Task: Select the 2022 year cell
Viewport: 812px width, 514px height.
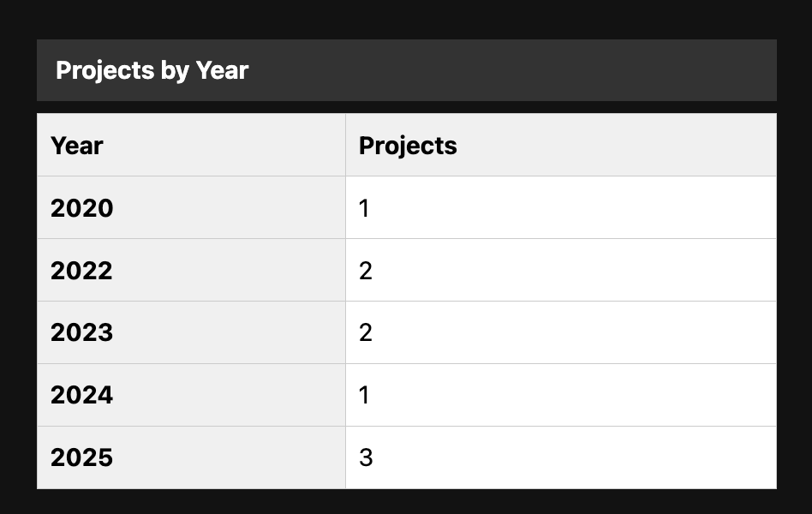Action: click(x=81, y=271)
